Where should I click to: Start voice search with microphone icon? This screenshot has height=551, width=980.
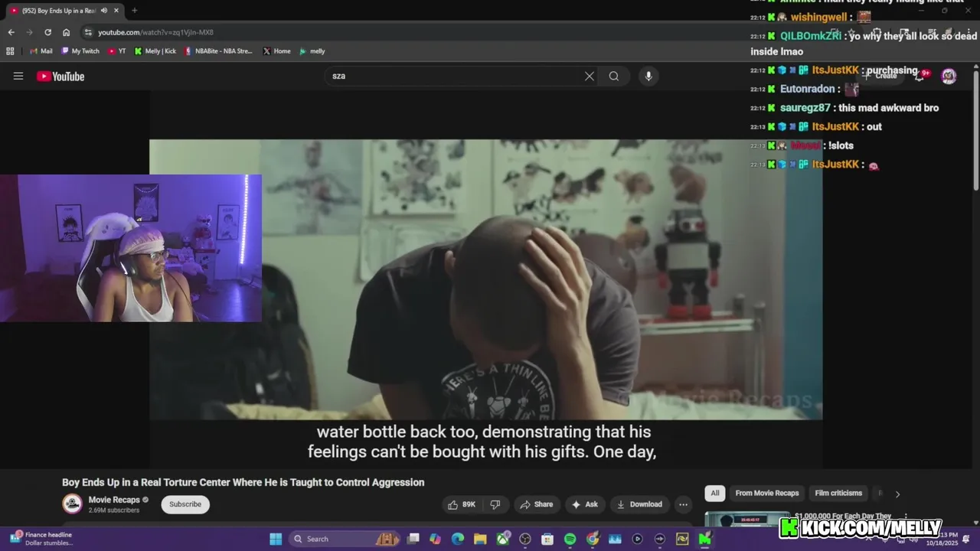point(648,76)
